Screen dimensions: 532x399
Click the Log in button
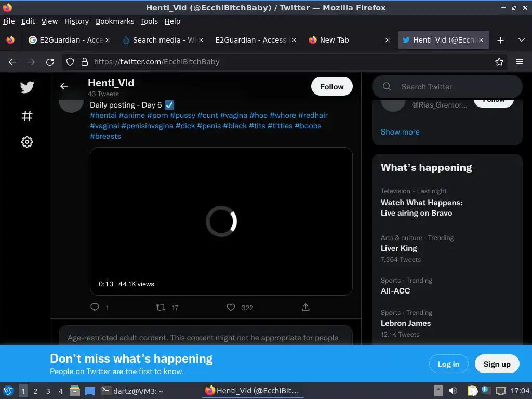(448, 364)
